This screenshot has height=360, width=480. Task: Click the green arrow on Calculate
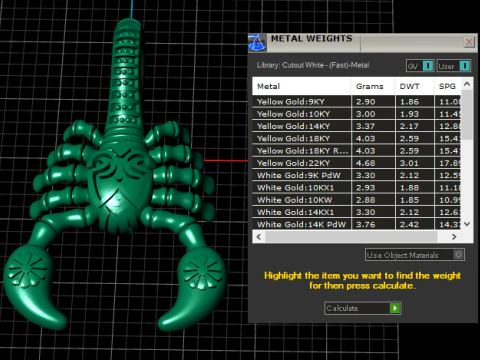click(x=395, y=308)
